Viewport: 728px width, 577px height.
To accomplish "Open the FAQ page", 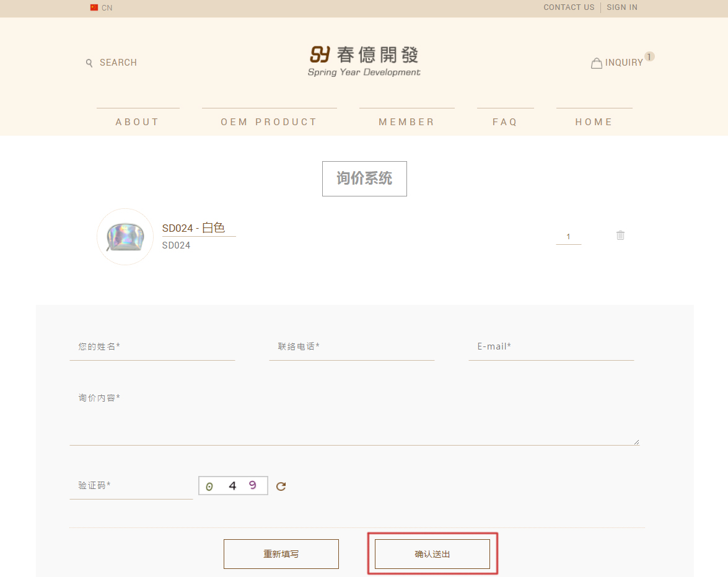I will [505, 122].
